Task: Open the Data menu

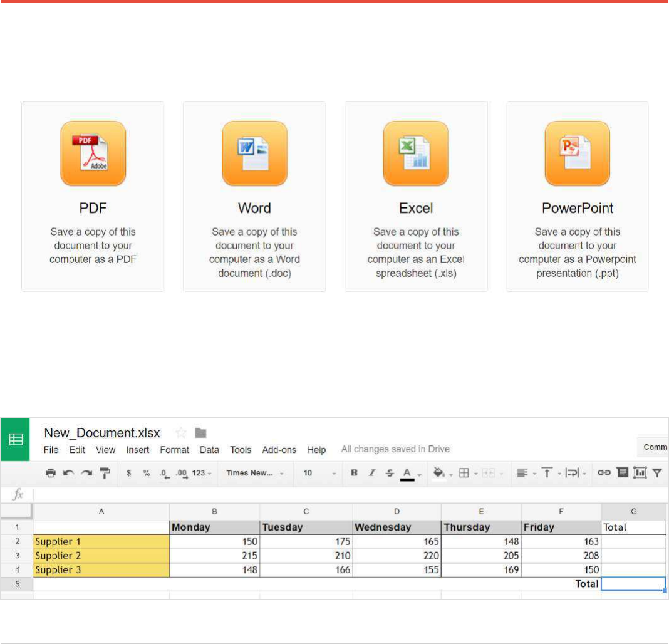Action: click(209, 450)
